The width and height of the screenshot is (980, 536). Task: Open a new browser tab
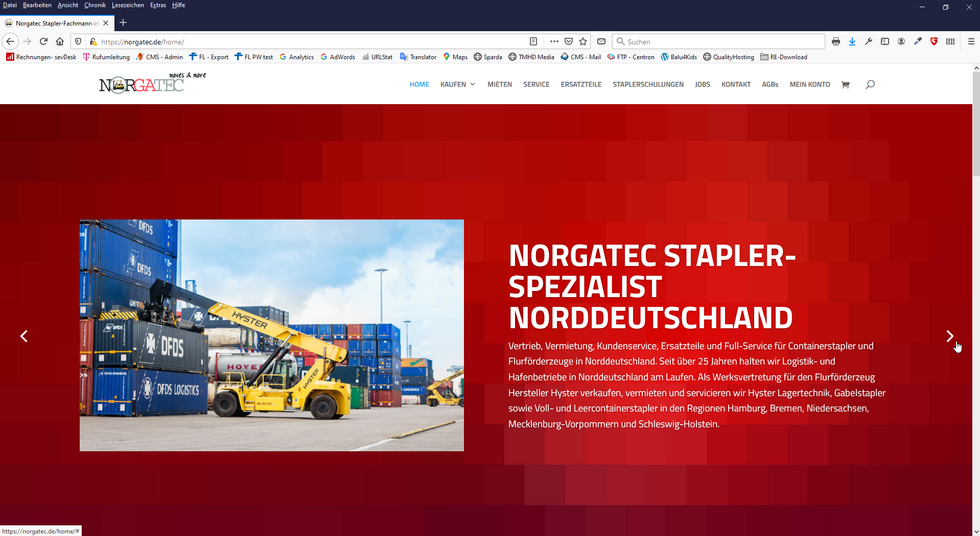coord(123,22)
